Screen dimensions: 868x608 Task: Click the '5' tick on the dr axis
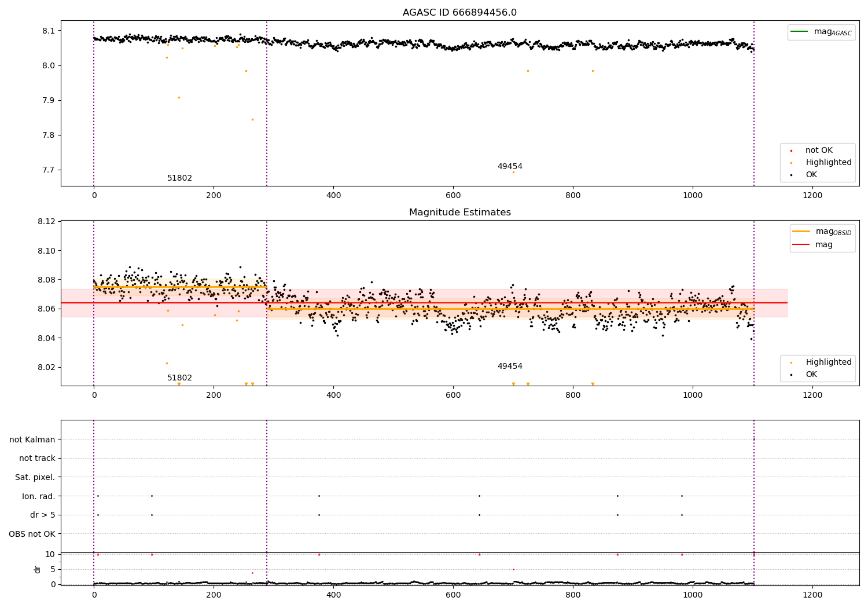click(x=53, y=570)
